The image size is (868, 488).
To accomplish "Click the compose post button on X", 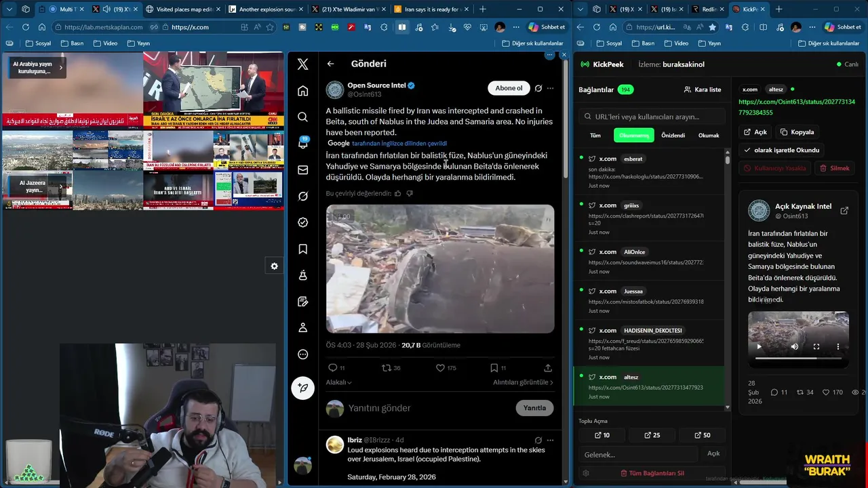I will point(303,388).
